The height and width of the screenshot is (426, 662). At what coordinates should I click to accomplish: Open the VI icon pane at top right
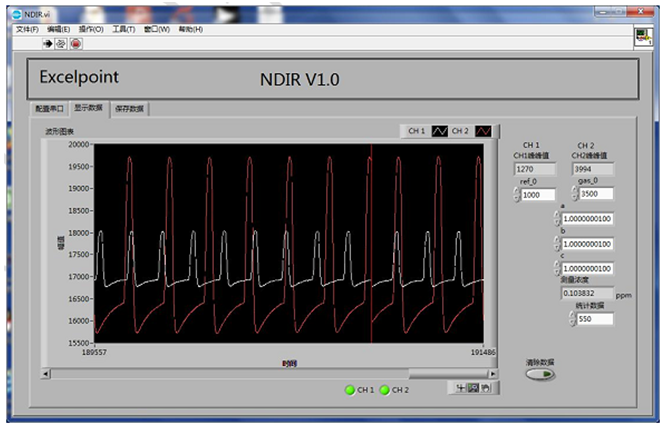click(x=643, y=37)
